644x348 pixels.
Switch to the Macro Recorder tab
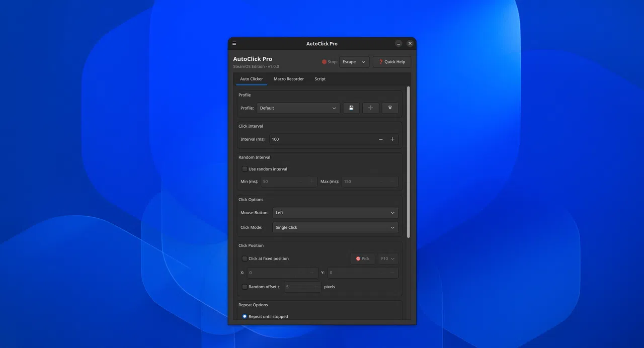[289, 79]
